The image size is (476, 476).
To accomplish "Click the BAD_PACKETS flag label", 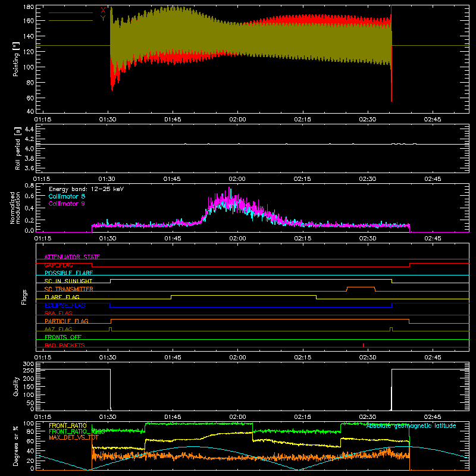I will coord(65,345).
